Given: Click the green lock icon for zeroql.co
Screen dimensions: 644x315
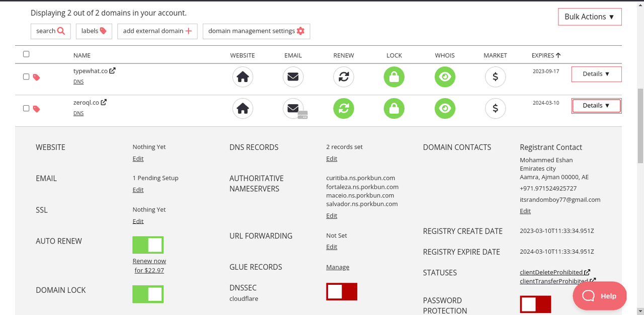Looking at the screenshot, I should [x=394, y=108].
